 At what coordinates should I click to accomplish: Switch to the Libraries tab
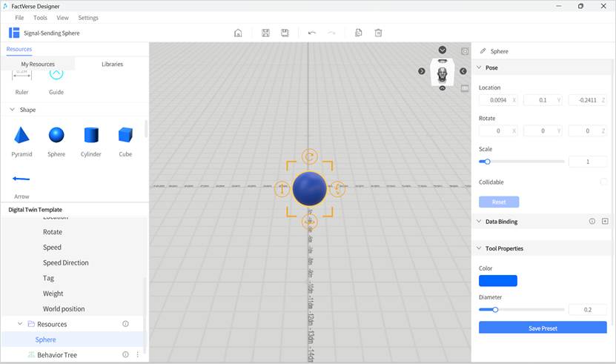113,64
